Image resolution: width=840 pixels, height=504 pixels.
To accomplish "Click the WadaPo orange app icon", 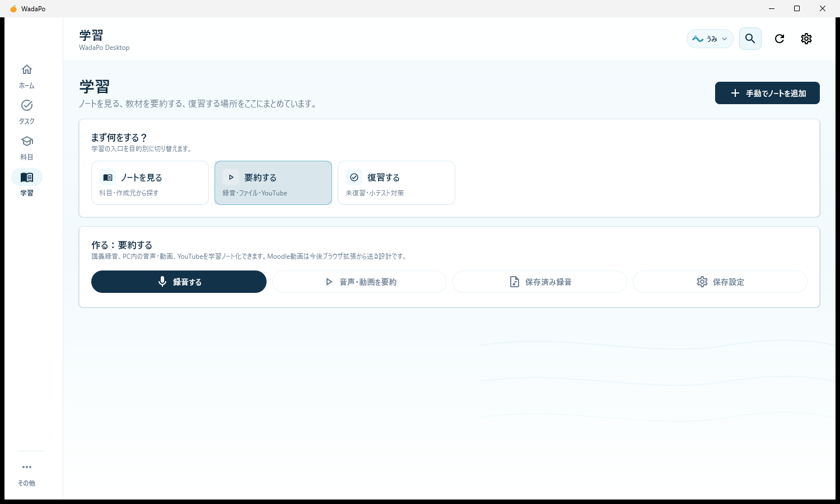I will pyautogui.click(x=13, y=8).
